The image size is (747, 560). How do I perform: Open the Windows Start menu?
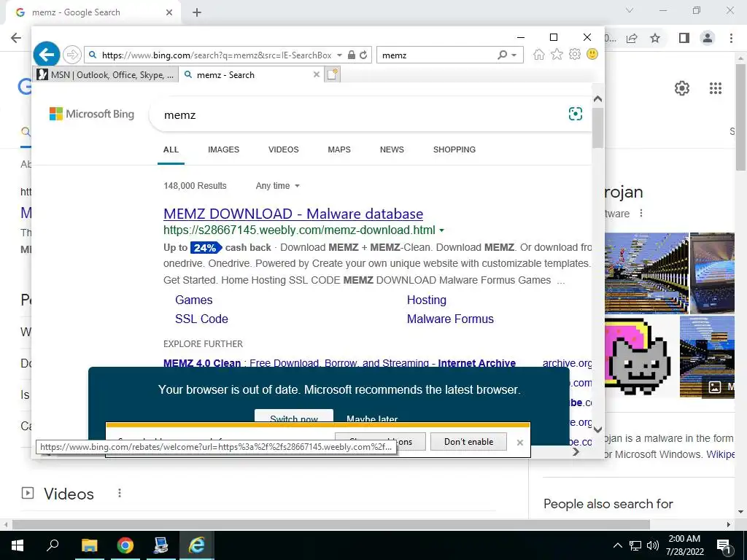(18, 545)
